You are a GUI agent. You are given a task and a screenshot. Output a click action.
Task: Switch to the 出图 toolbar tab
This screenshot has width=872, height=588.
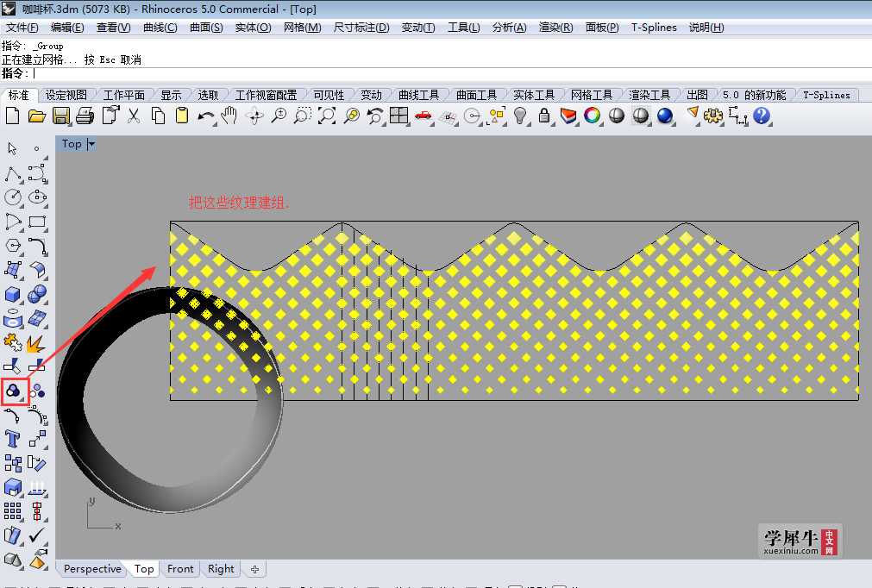click(698, 95)
